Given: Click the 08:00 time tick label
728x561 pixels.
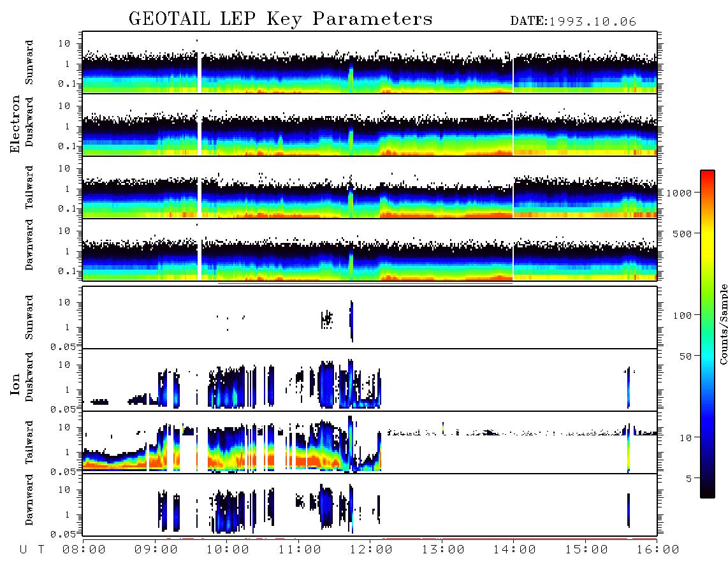Looking at the screenshot, I should [x=84, y=550].
